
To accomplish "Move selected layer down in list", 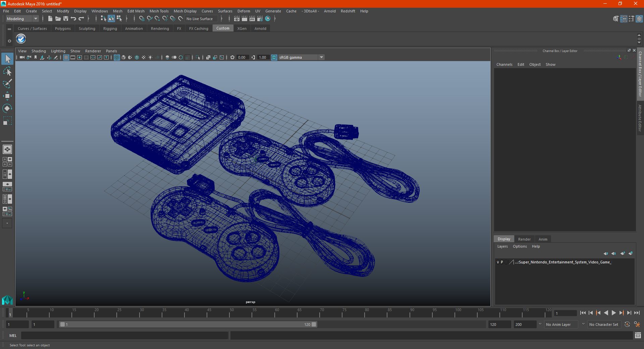I will (614, 253).
